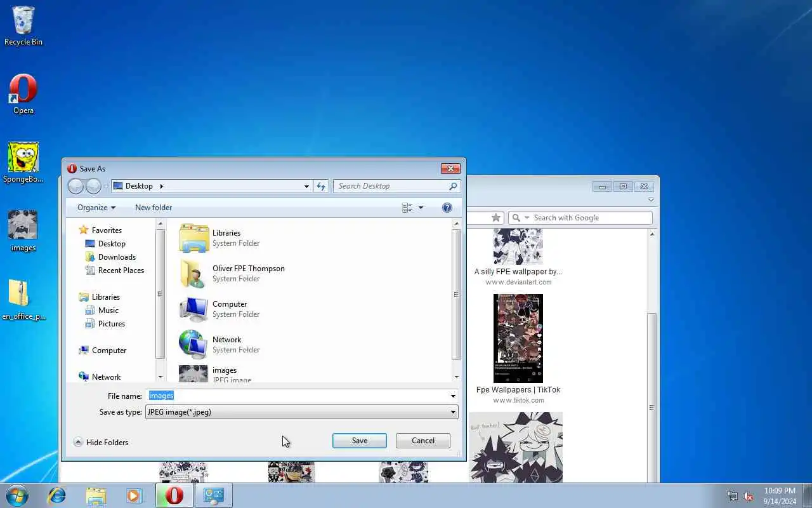Open the Recycle Bin desktop icon
The width and height of the screenshot is (812, 508).
(x=23, y=26)
